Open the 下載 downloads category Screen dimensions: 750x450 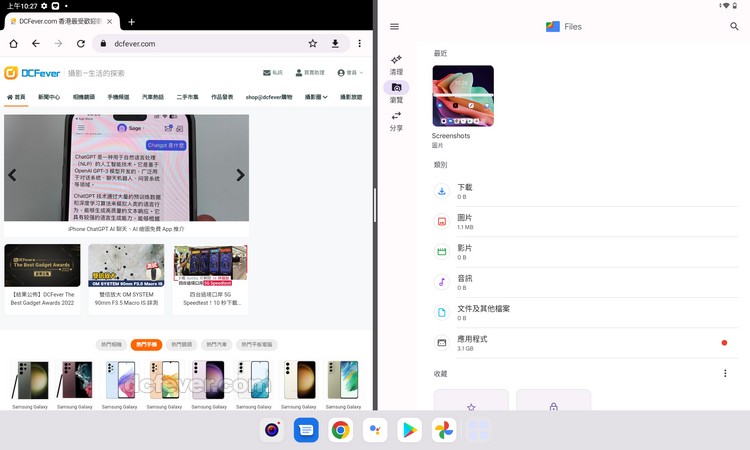[585, 191]
